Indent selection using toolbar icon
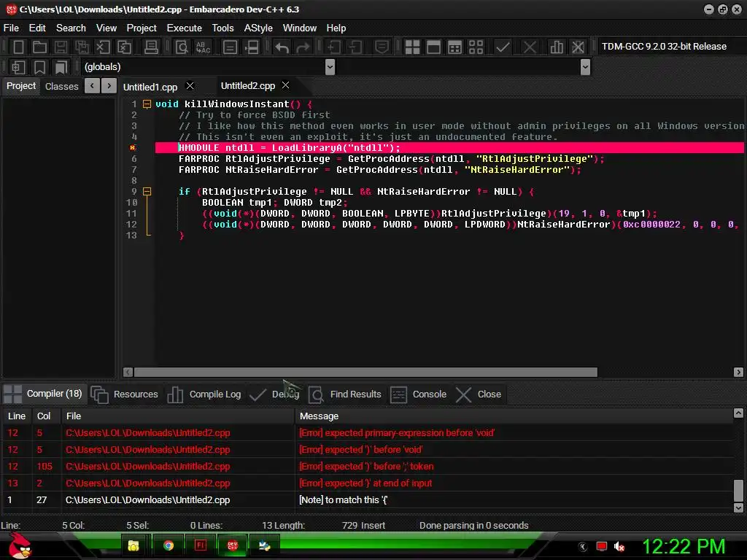The image size is (747, 560). tap(334, 47)
